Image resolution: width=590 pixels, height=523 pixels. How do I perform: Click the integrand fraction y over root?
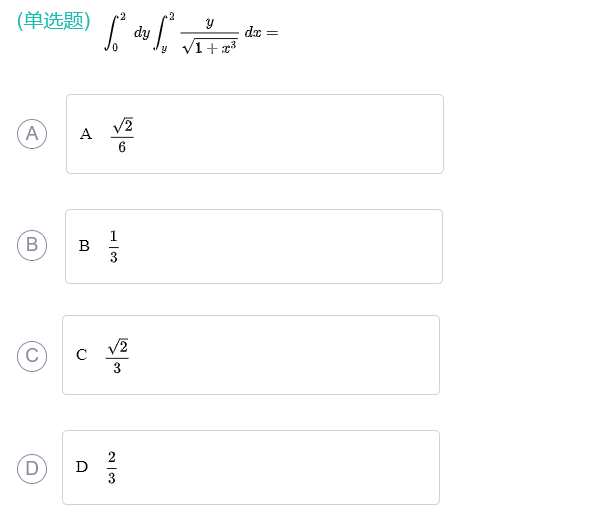point(210,35)
